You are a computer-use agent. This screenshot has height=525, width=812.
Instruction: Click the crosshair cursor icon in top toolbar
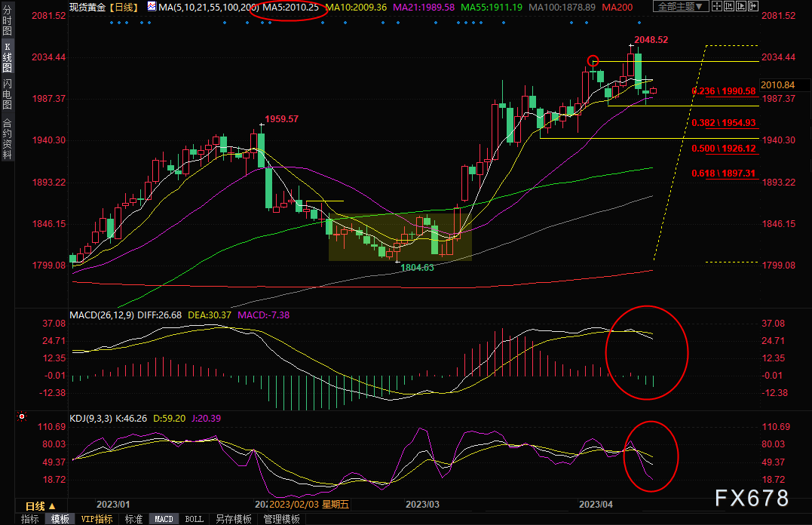pos(717,6)
